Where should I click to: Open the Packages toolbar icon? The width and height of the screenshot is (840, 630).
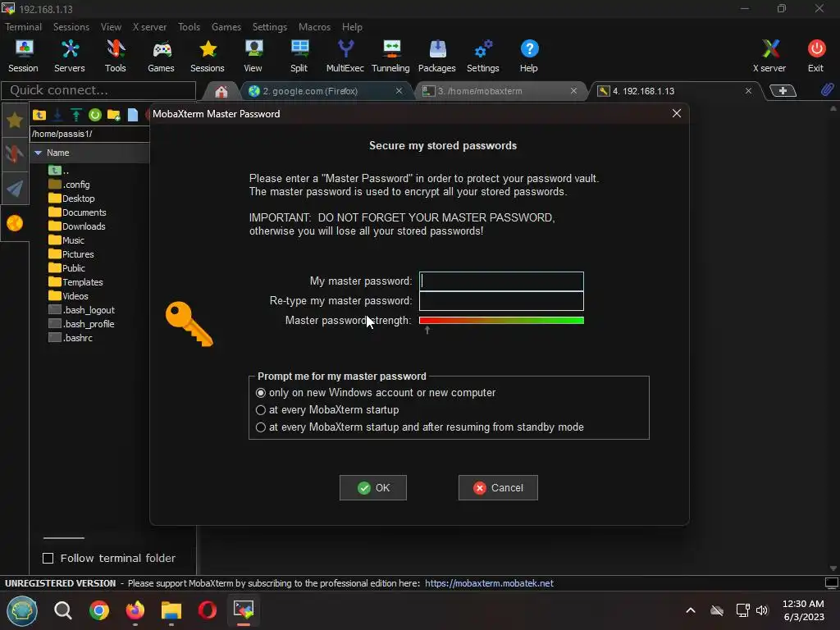pos(437,56)
